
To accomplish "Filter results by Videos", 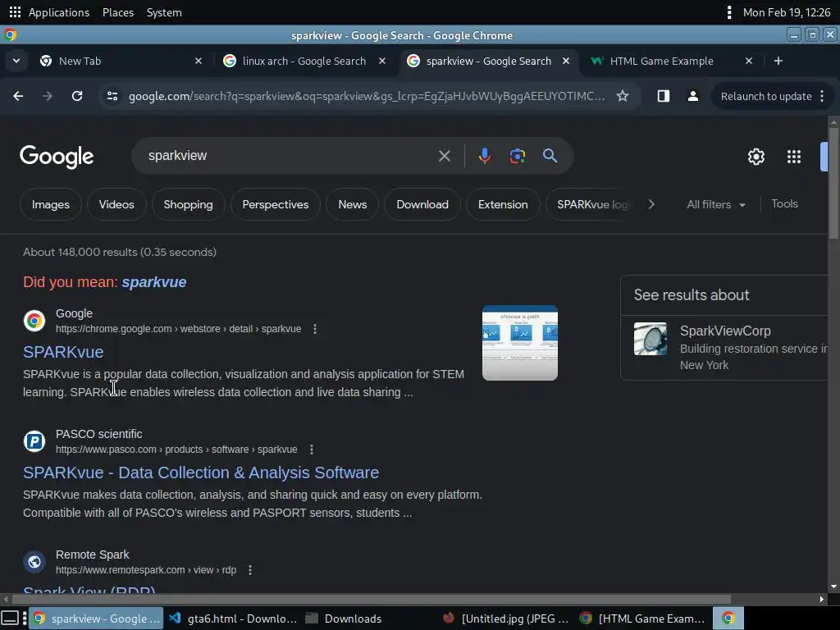I will [116, 204].
